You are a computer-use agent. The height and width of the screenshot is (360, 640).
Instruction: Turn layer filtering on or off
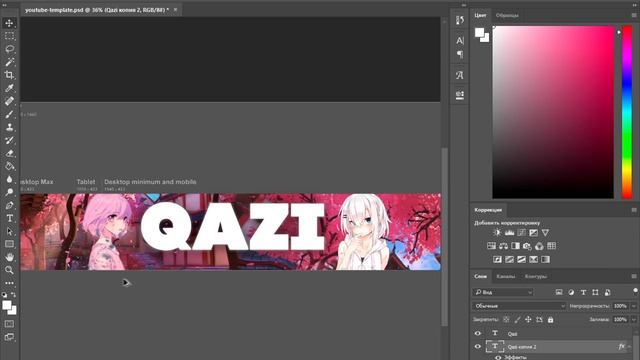(x=635, y=290)
